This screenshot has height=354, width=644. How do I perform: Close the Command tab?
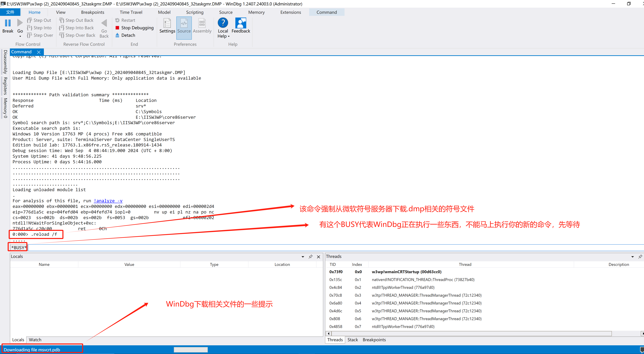tap(39, 52)
